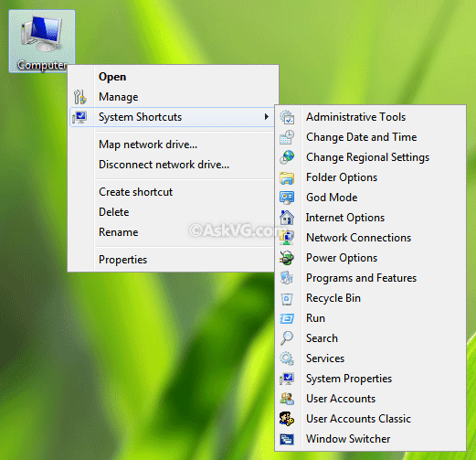This screenshot has height=460, width=476.
Task: Select Manage in the context menu
Action: click(x=173, y=97)
